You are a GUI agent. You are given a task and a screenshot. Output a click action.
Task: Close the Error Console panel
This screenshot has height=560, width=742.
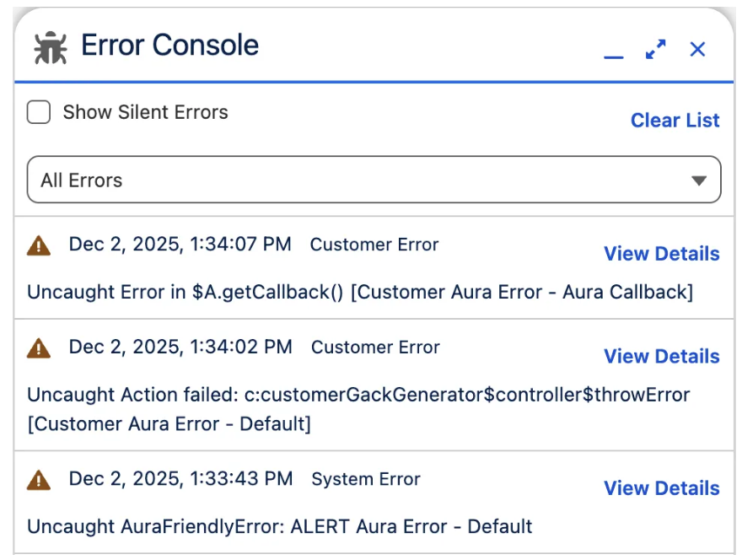coord(697,50)
